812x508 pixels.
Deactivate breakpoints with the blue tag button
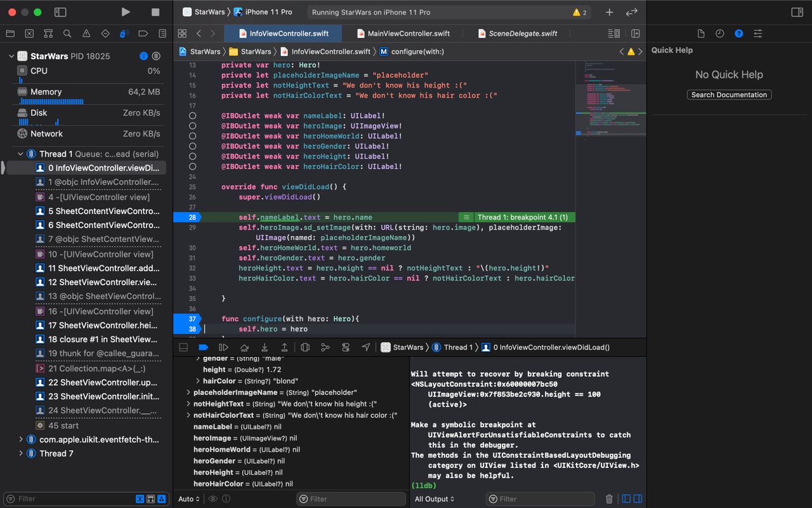point(203,347)
